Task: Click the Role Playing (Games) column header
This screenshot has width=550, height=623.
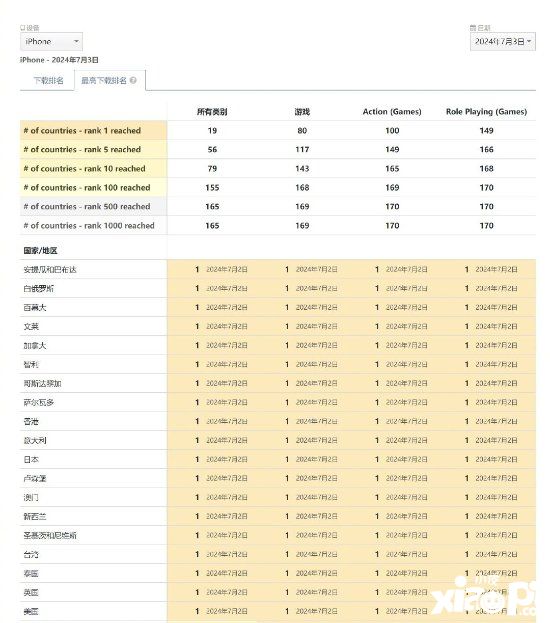Action: tap(486, 112)
